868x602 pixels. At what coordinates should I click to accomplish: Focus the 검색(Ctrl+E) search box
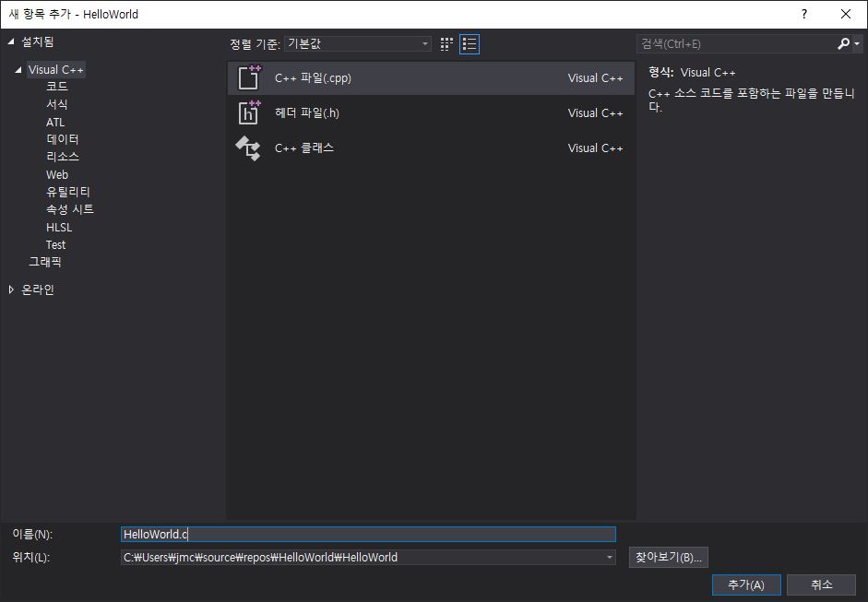(x=736, y=43)
